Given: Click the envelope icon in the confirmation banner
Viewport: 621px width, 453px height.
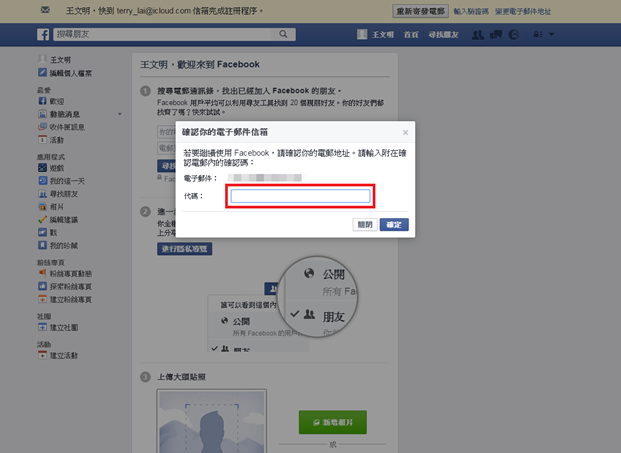Looking at the screenshot, I should [x=45, y=10].
